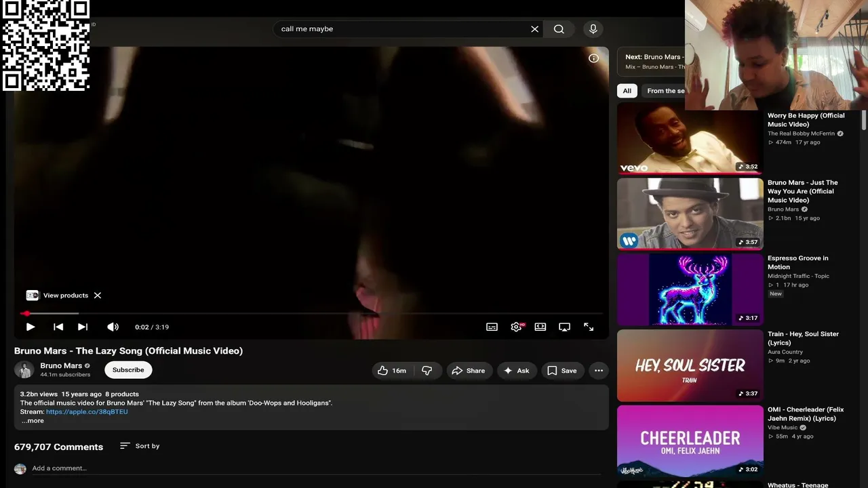Click the 679,707 Comments heading
The image size is (868, 488).
tap(59, 447)
